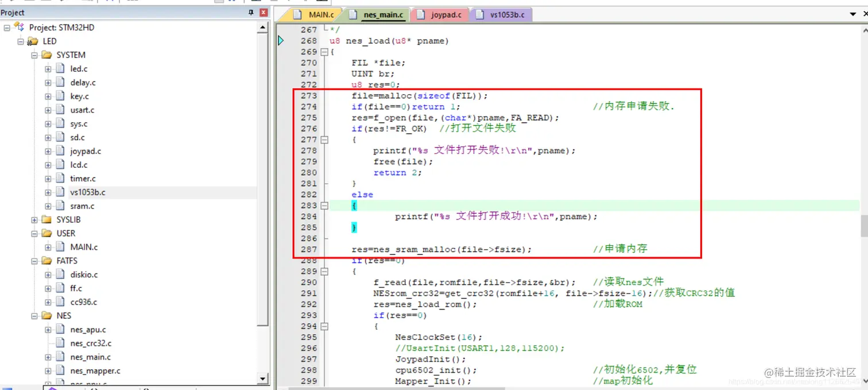Expand sd.c dependencies
The height and width of the screenshot is (390, 868).
tap(48, 137)
